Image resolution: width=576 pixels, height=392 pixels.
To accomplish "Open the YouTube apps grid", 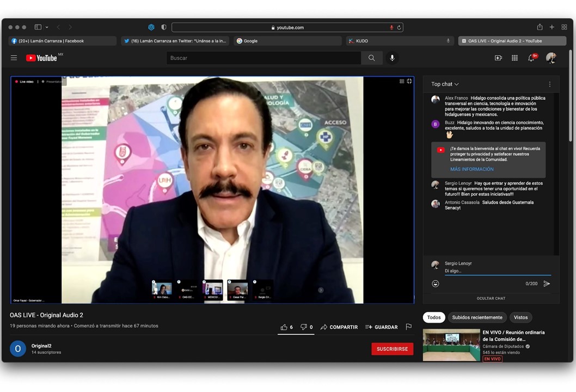I will [x=514, y=58].
